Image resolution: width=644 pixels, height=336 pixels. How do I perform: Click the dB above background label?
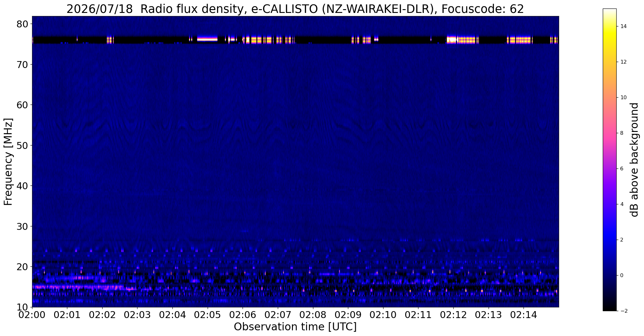point(635,160)
